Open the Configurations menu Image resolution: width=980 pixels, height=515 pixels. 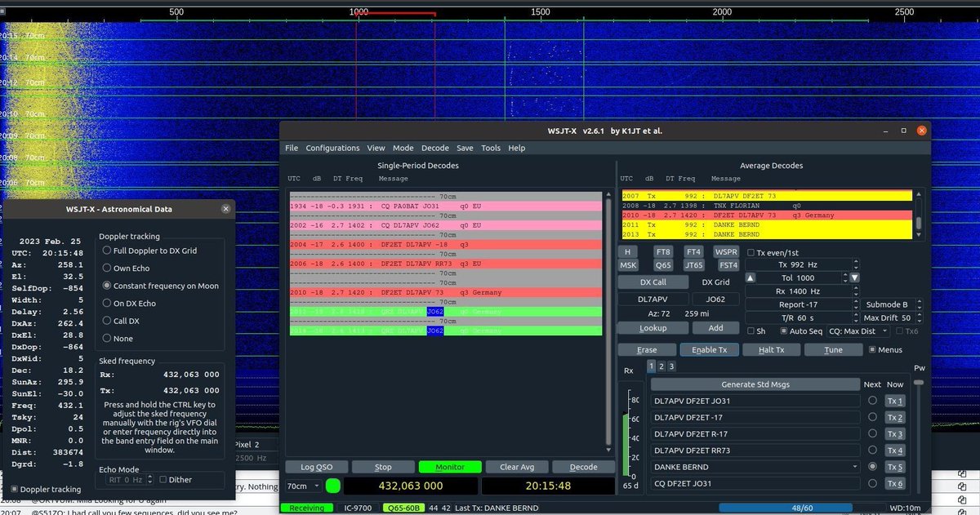coord(332,148)
